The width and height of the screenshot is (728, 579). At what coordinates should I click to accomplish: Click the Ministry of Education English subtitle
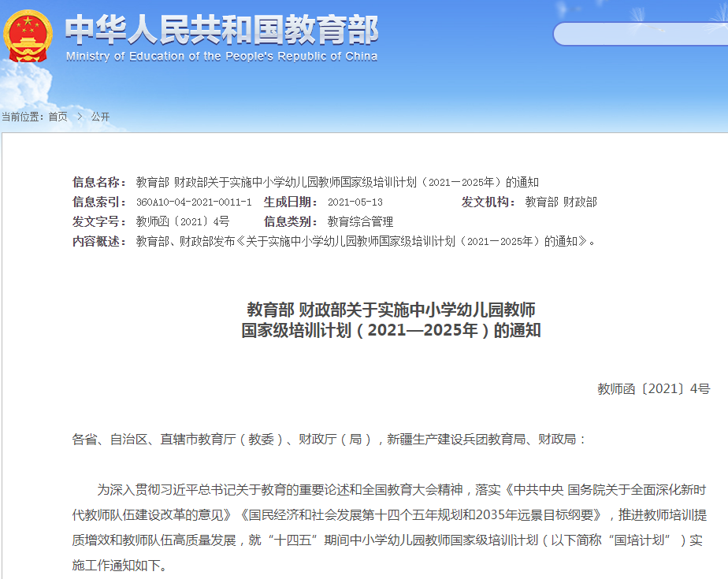(x=221, y=56)
